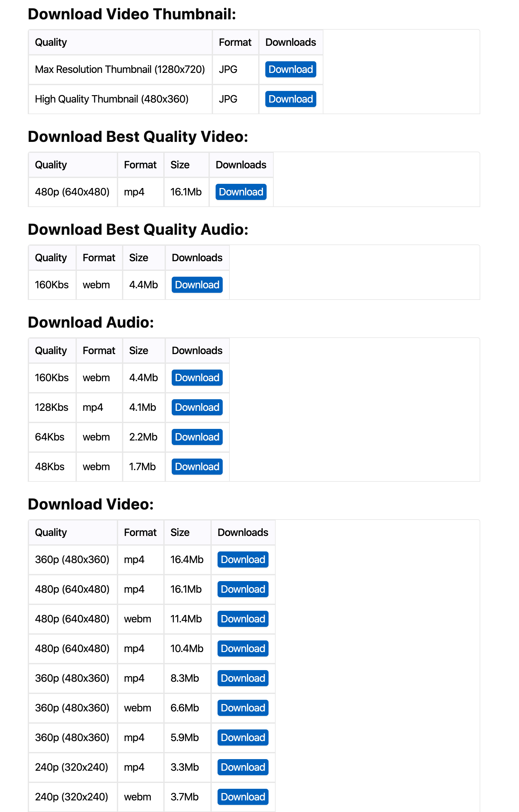This screenshot has height=812, width=519.
Task: Download the 64Kbs webm audio file
Action: 197,437
